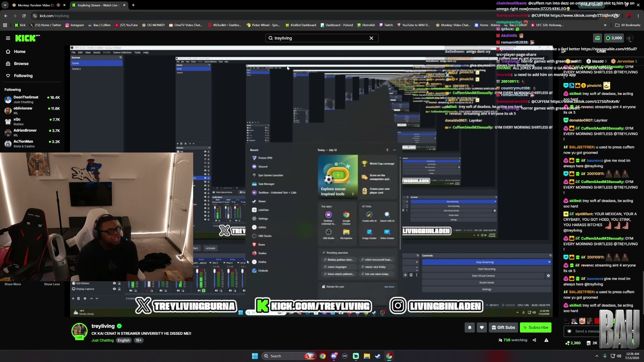Click the 716 watching viewer count

pyautogui.click(x=513, y=340)
